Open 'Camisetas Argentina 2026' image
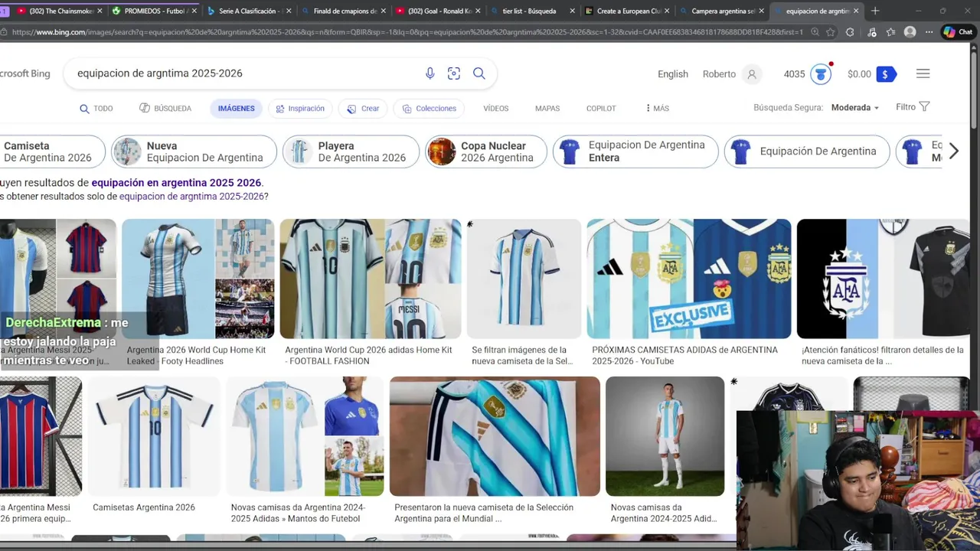980x551 pixels. 154,436
